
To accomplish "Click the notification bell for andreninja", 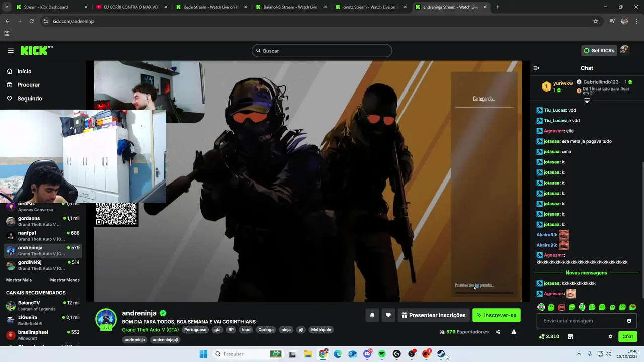I will click(372, 315).
